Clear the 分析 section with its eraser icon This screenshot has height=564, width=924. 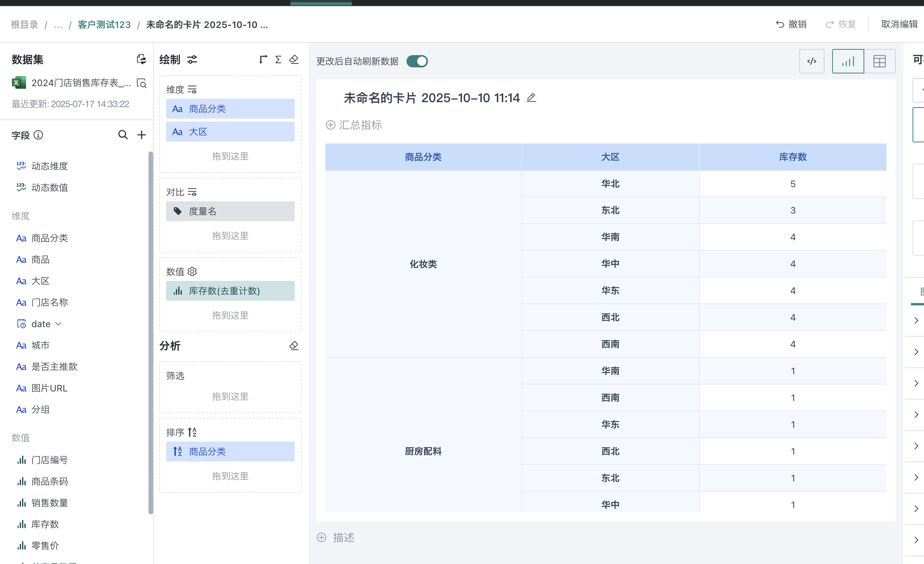tap(294, 346)
